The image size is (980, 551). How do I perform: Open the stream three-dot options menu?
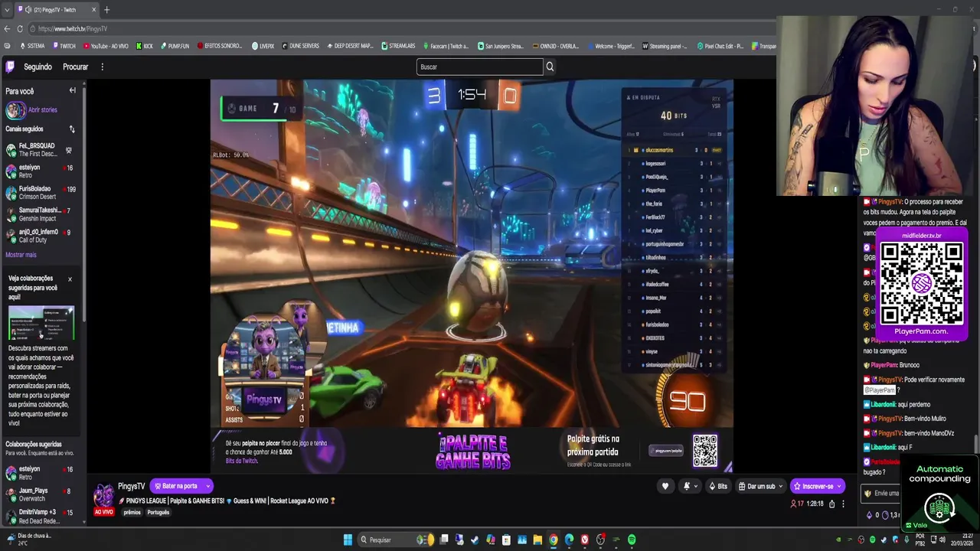tap(843, 504)
